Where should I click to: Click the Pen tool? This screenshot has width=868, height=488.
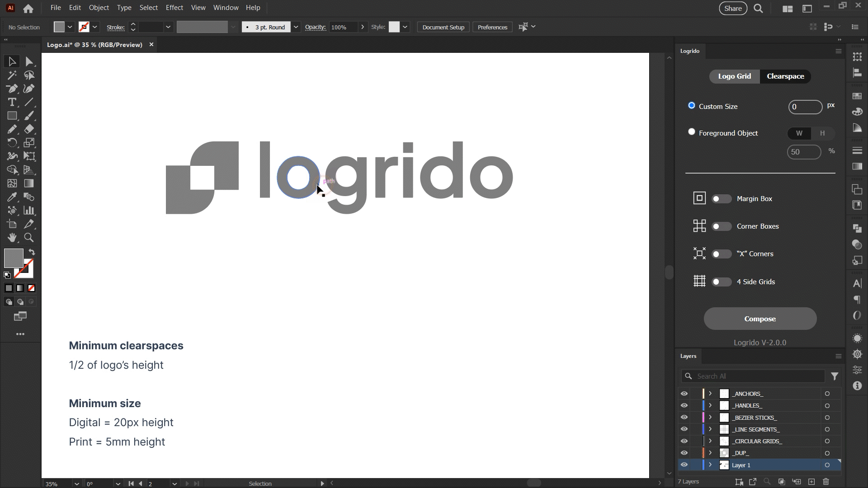click(x=12, y=89)
